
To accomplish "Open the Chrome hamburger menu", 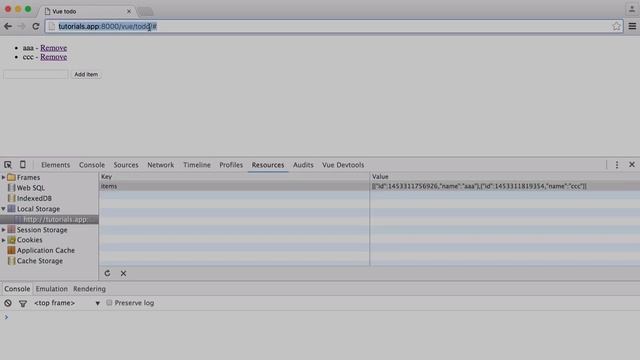I will click(632, 27).
